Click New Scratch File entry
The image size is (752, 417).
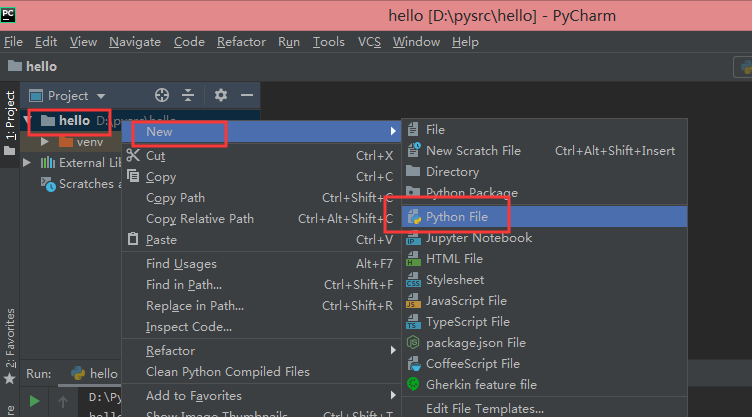point(472,151)
